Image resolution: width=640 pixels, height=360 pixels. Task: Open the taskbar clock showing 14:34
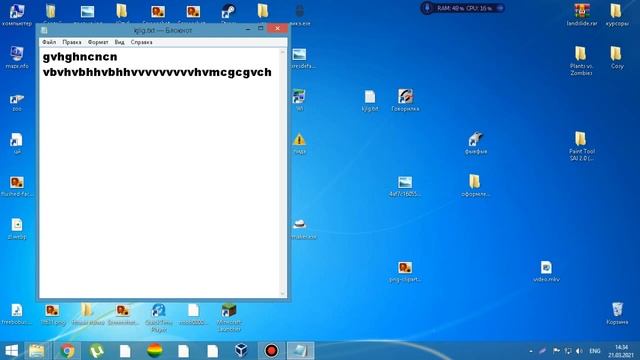point(620,351)
